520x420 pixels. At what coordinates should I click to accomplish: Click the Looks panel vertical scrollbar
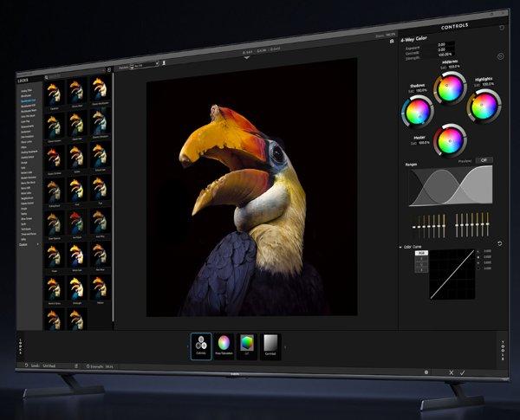[x=113, y=197]
